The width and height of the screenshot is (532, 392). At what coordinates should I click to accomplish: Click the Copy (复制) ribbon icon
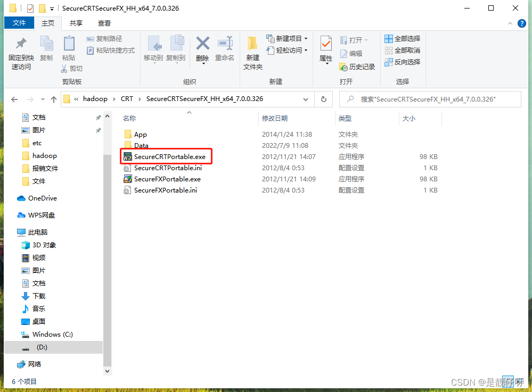pos(46,44)
